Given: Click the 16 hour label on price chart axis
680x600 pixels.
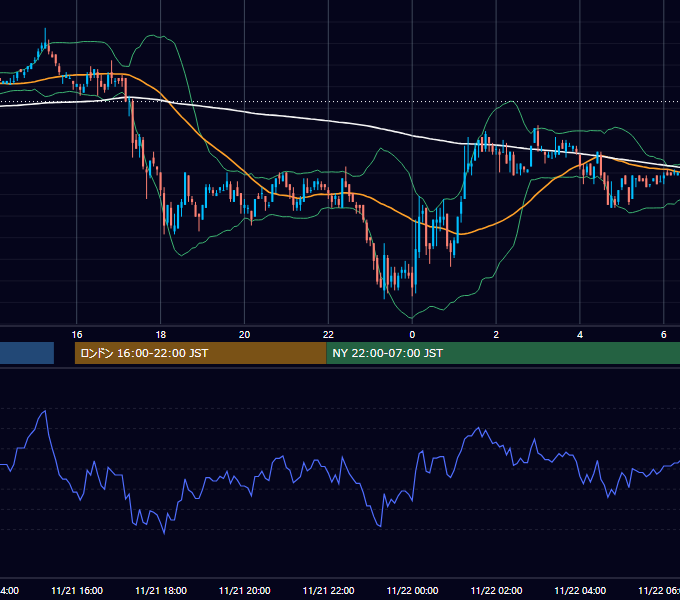Looking at the screenshot, I should click(x=77, y=335).
